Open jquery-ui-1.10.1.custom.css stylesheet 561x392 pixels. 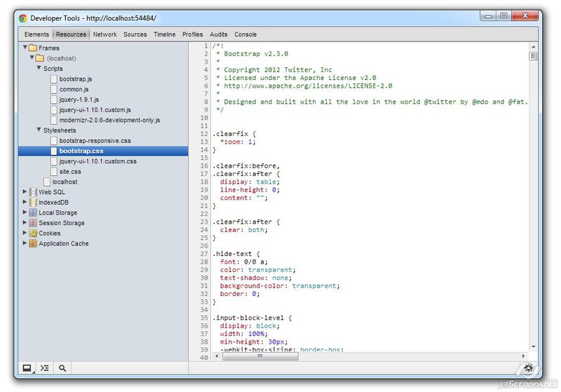(x=97, y=161)
